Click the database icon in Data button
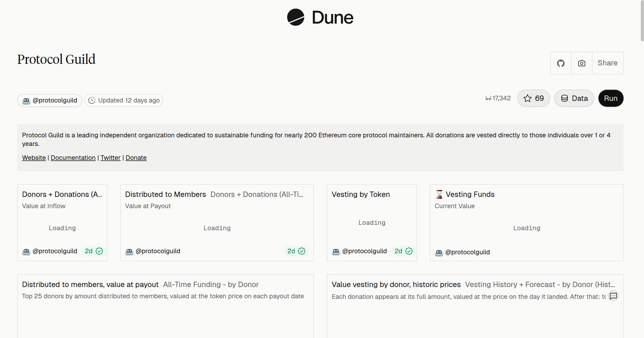The image size is (644, 338). coord(565,98)
